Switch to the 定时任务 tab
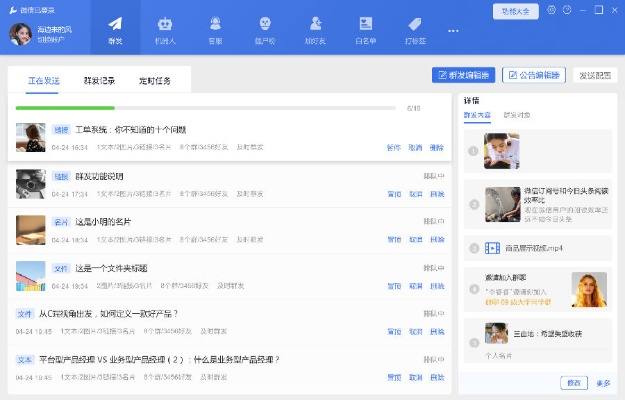625x400 pixels. point(153,81)
